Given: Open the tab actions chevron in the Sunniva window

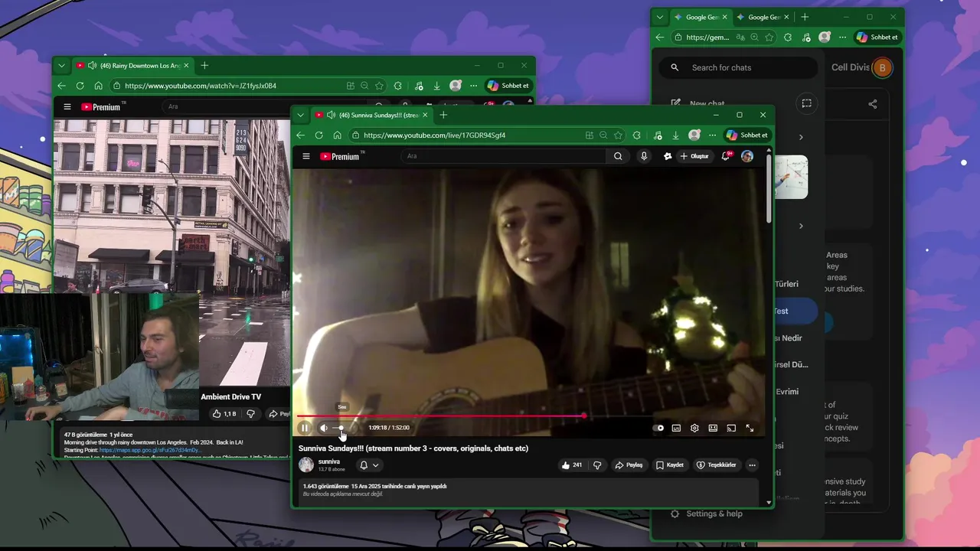Looking at the screenshot, I should click(x=300, y=115).
